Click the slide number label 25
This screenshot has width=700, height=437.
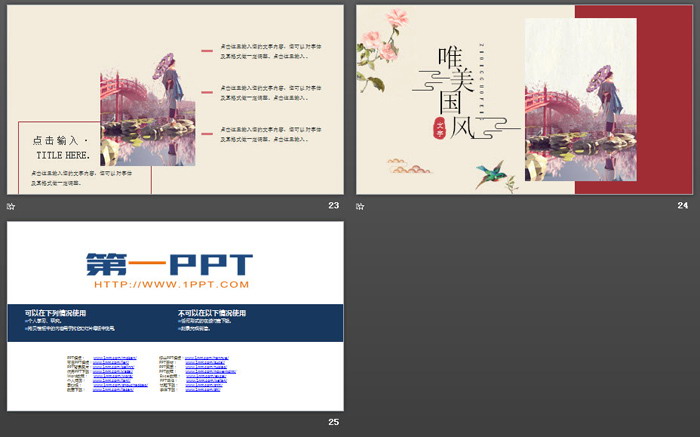pyautogui.click(x=333, y=422)
